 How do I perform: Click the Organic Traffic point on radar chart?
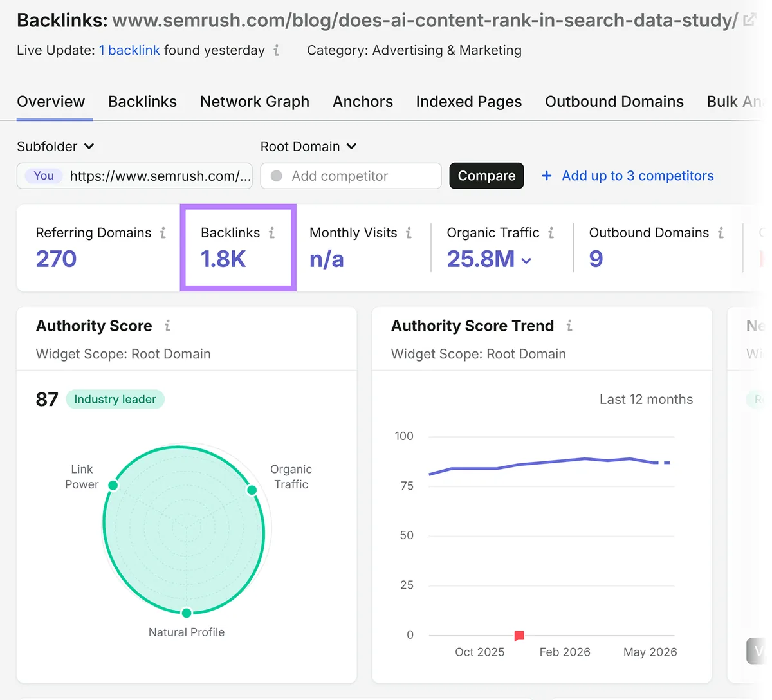[252, 490]
